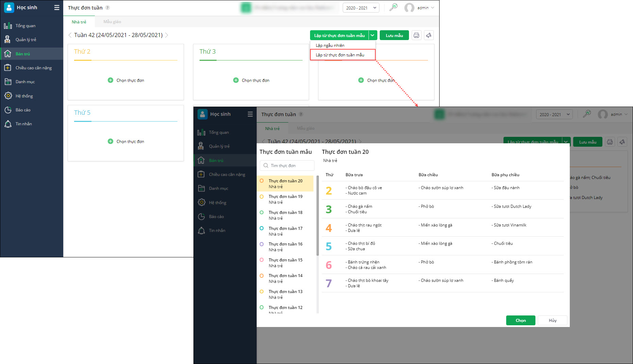Click the Lưu mẫu button in the front window
This screenshot has width=633, height=364.
(x=588, y=142)
